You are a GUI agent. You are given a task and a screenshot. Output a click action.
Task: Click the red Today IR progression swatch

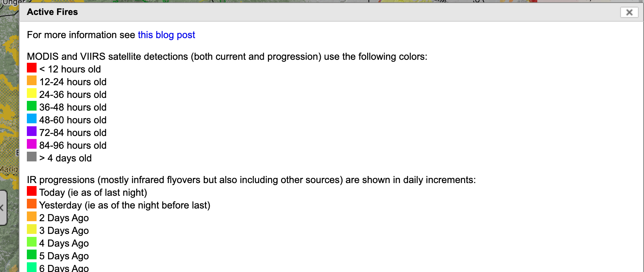32,191
